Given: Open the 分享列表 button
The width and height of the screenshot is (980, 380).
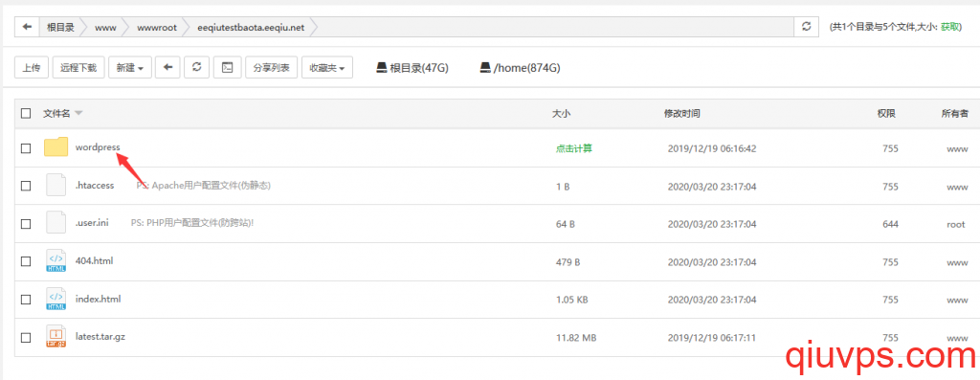Looking at the screenshot, I should [x=271, y=68].
